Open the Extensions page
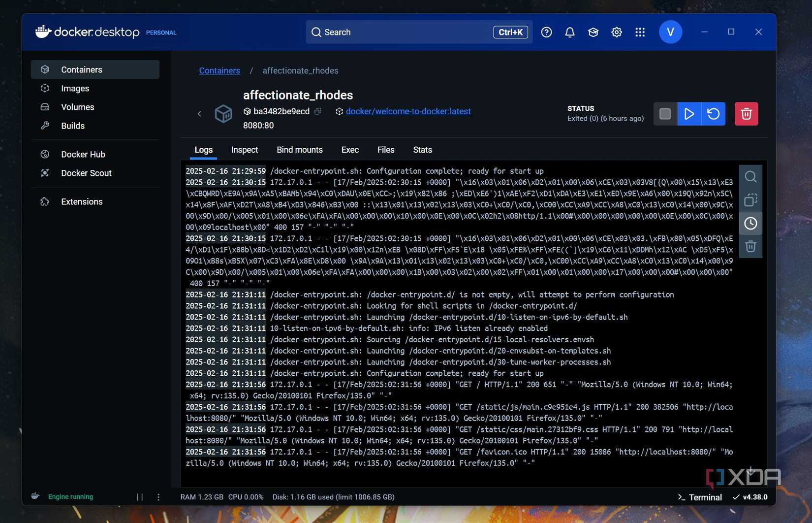812x523 pixels. [x=95, y=201]
